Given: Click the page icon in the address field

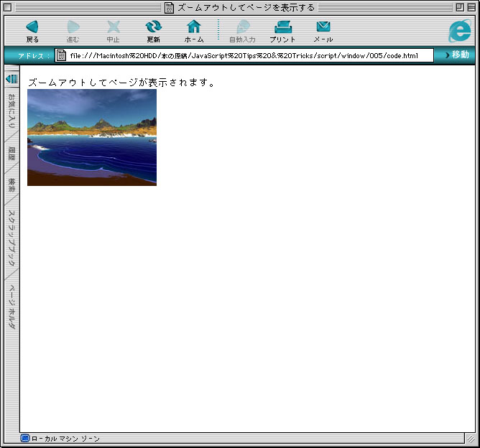Looking at the screenshot, I should click(x=61, y=55).
